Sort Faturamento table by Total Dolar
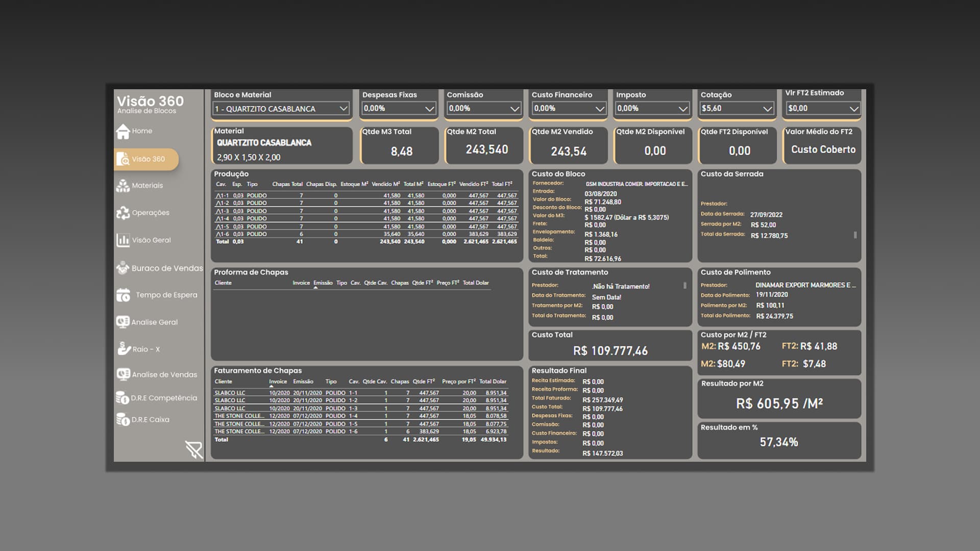 [493, 382]
